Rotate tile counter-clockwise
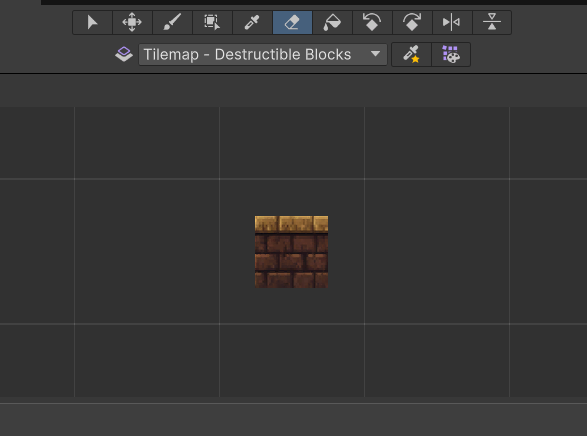587x436 pixels. point(372,22)
